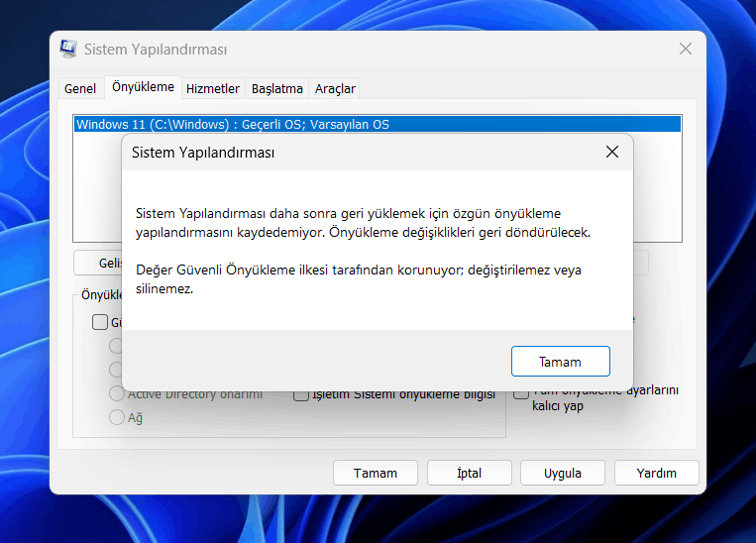Click the İptal button

469,473
